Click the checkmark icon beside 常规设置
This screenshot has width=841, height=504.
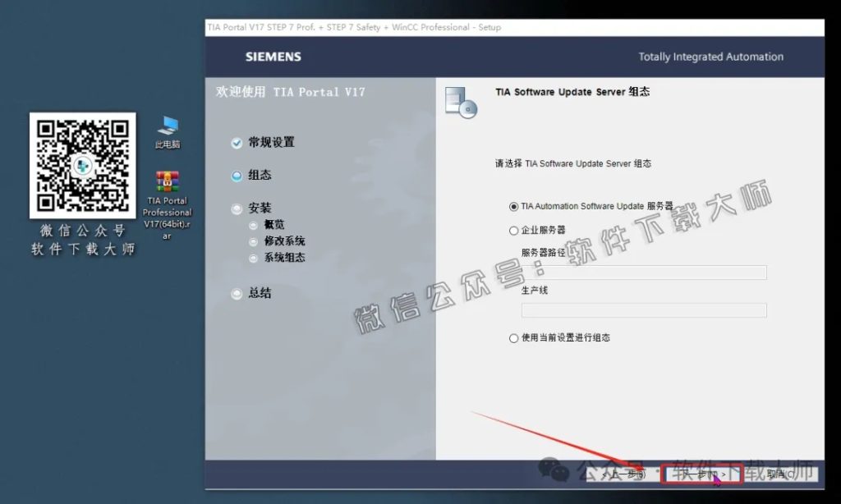click(237, 142)
